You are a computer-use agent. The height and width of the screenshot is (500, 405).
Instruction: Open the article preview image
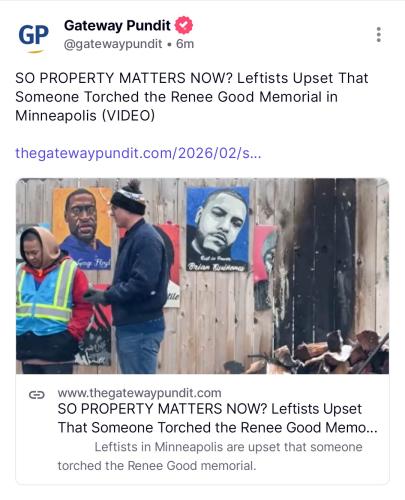(x=202, y=276)
